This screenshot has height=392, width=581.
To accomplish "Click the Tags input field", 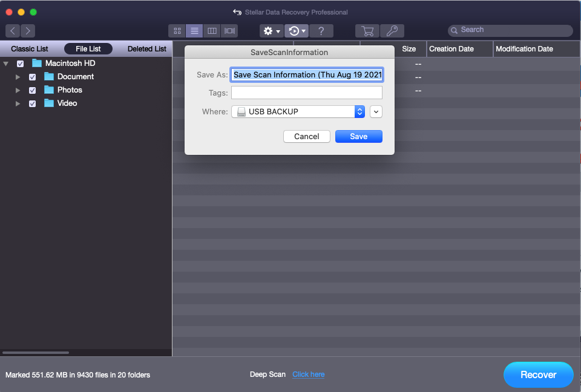I will pyautogui.click(x=306, y=93).
